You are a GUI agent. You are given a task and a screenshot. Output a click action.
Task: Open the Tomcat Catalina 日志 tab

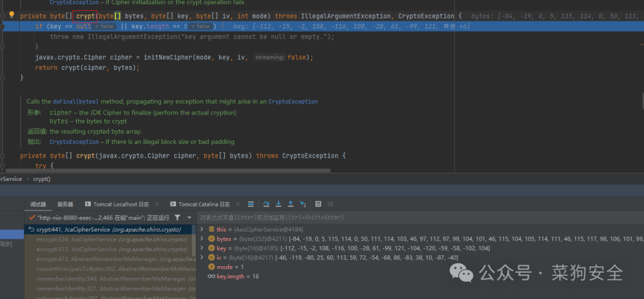pos(204,204)
